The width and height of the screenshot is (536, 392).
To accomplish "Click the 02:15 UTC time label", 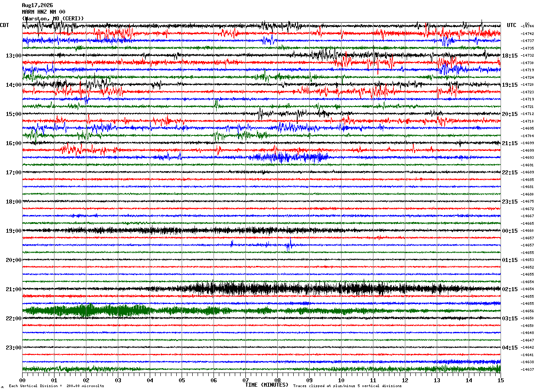I will pos(510,289).
